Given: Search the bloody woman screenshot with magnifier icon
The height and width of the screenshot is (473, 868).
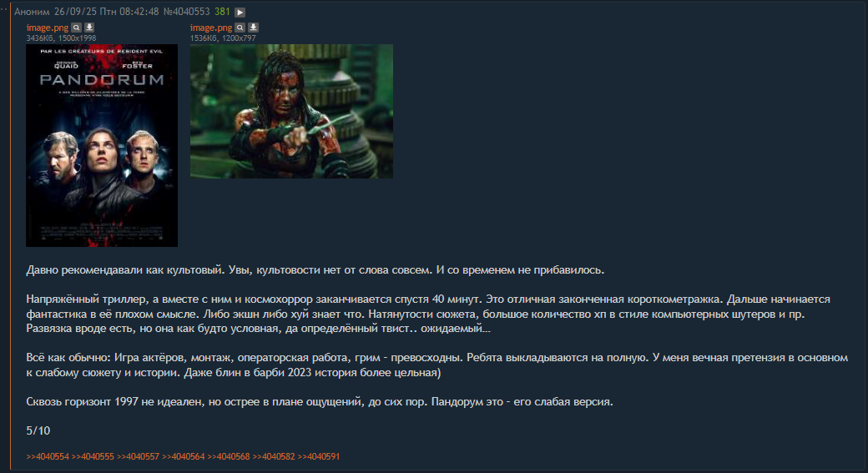Looking at the screenshot, I should click(240, 28).
